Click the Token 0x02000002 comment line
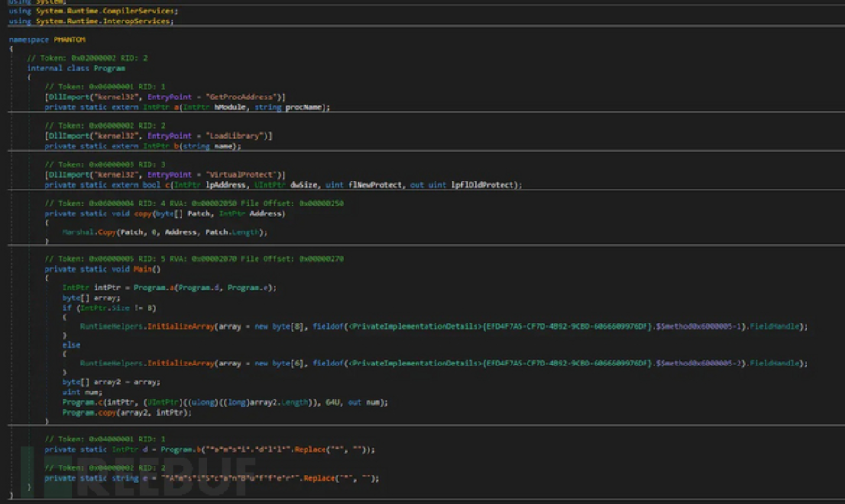Screen dimensions: 845x504 (x=87, y=58)
